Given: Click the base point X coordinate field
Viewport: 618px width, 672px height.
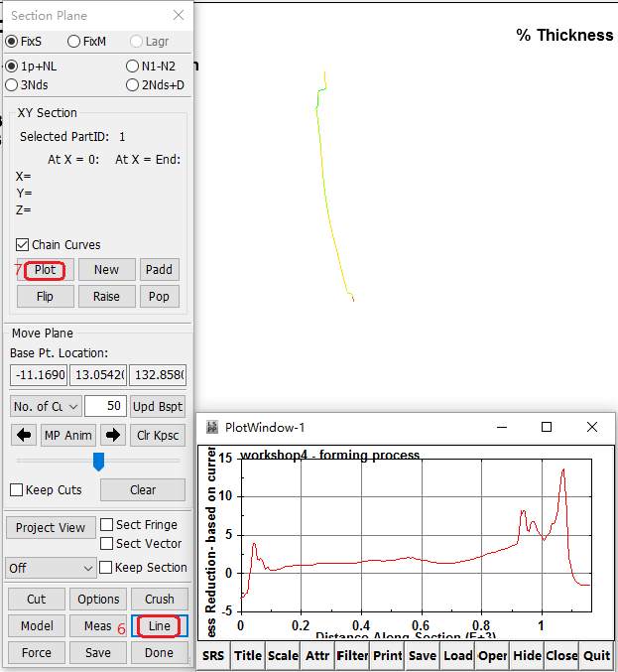Looking at the screenshot, I should (39, 375).
